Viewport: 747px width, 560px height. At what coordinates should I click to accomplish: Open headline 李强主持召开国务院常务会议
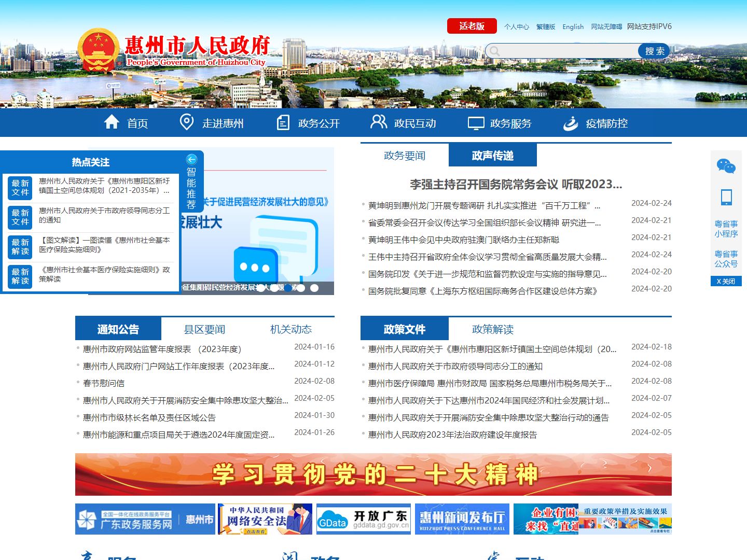(x=516, y=184)
